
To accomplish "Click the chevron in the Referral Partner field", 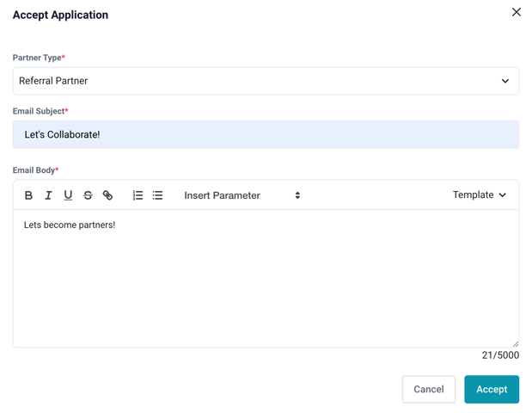I will pos(505,81).
